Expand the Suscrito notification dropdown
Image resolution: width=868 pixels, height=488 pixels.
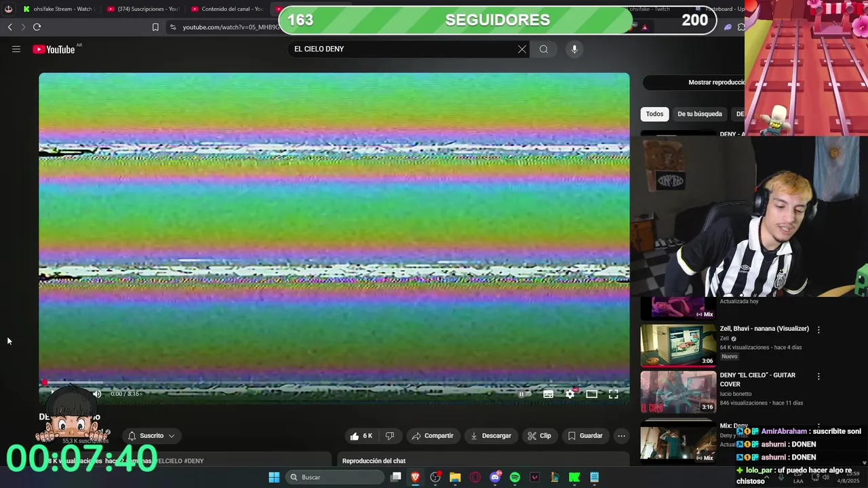coord(151,436)
